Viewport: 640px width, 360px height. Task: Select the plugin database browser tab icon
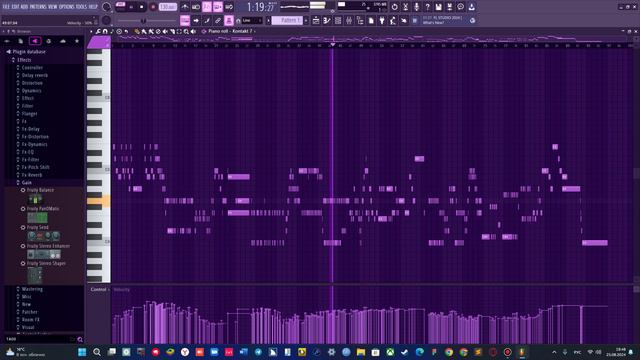pos(35,41)
